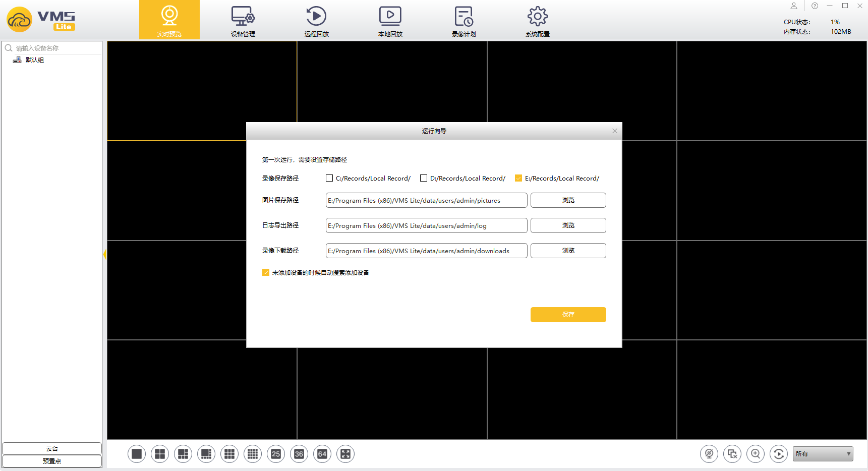Viewport: 868px width, 471px height.
Task: Expand the 预置点 preset panel
Action: coord(52,461)
